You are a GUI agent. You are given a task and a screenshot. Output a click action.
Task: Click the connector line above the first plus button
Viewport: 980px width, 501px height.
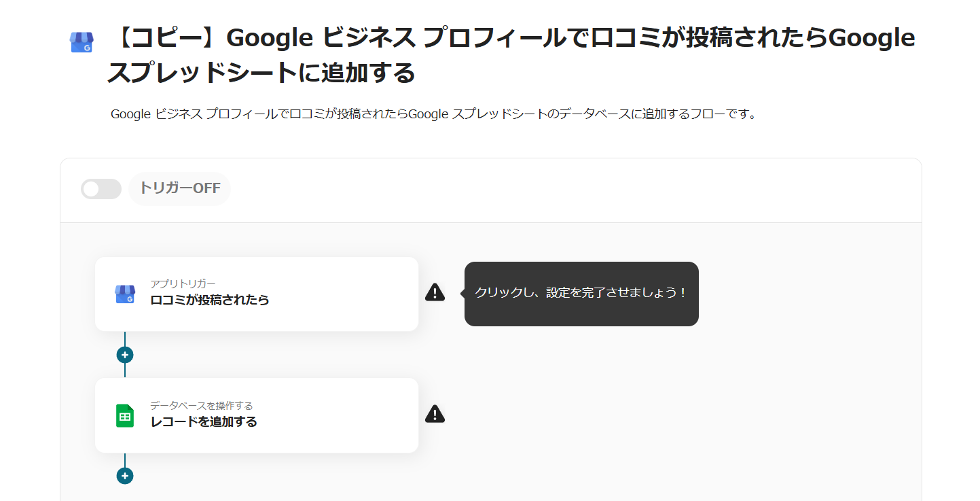pyautogui.click(x=125, y=339)
